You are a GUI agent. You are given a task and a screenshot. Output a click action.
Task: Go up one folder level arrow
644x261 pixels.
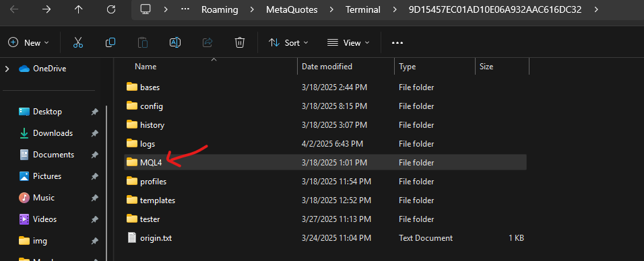pyautogui.click(x=78, y=9)
